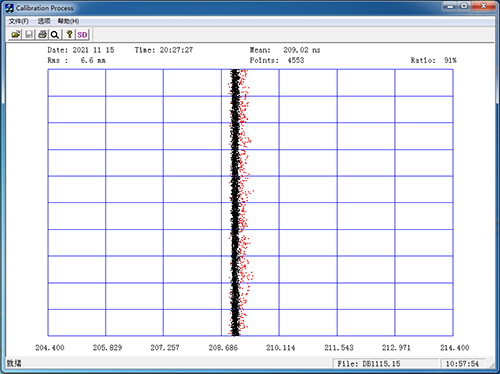Click the Calibration Process app icon in title bar

click(10, 8)
